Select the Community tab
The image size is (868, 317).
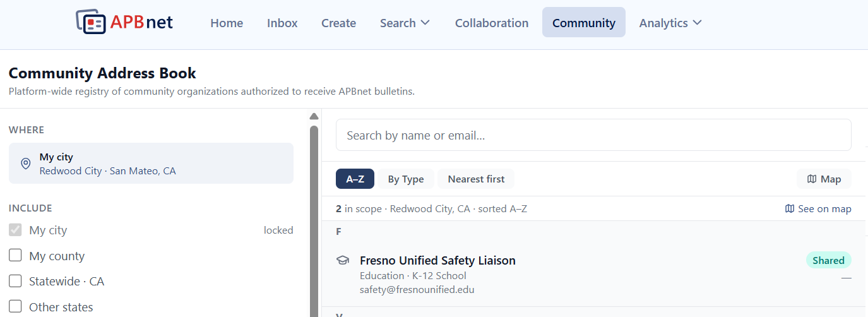[x=584, y=23]
